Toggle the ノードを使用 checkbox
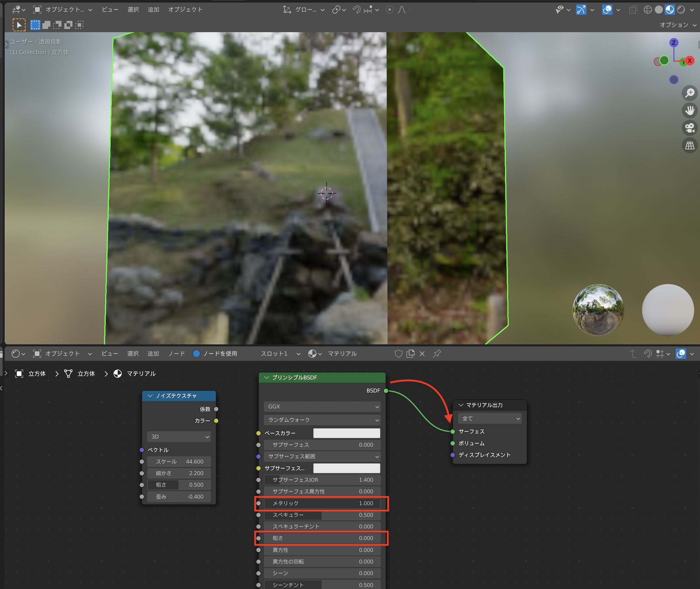 196,354
